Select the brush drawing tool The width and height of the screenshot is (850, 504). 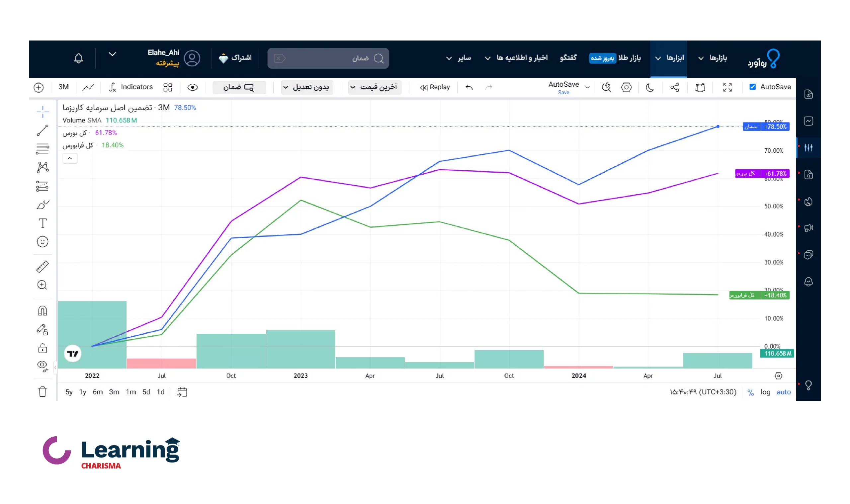43,205
